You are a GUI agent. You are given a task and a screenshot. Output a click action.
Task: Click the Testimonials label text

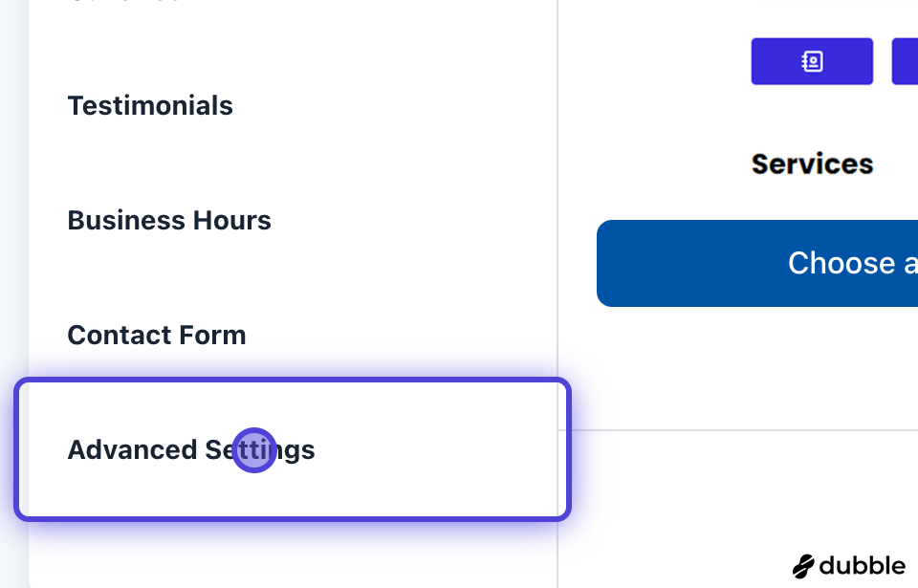[150, 105]
